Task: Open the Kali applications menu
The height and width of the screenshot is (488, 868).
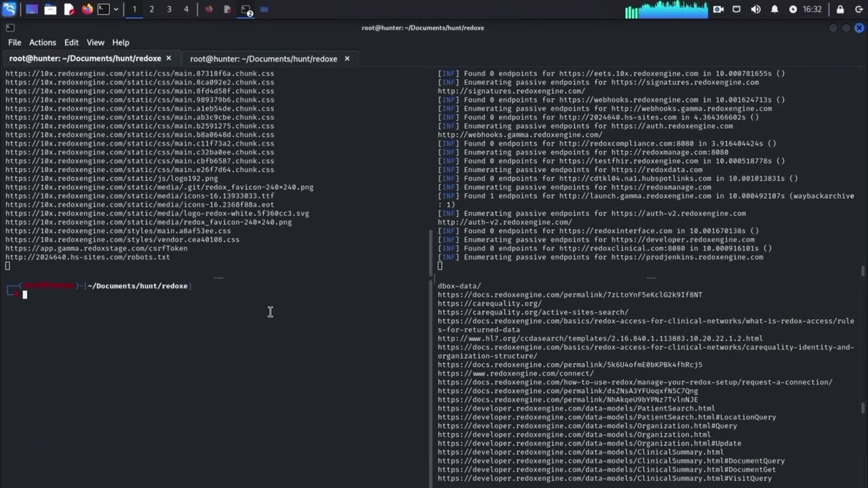Action: pos(9,9)
